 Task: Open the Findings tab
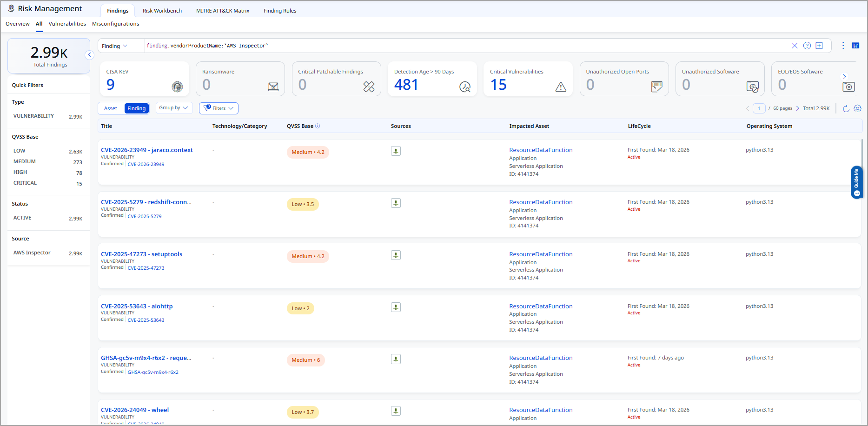[118, 11]
